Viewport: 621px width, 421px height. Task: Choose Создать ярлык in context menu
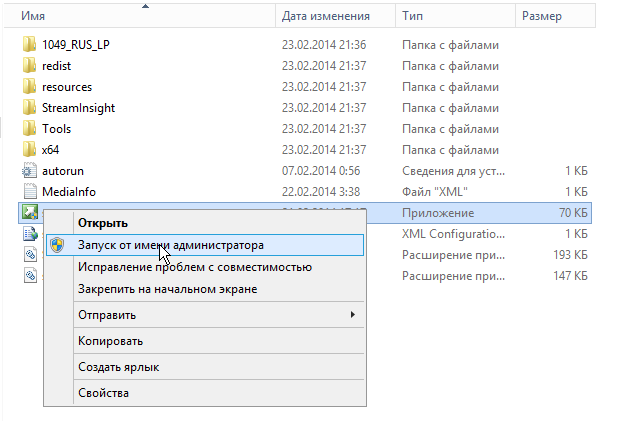coord(118,367)
